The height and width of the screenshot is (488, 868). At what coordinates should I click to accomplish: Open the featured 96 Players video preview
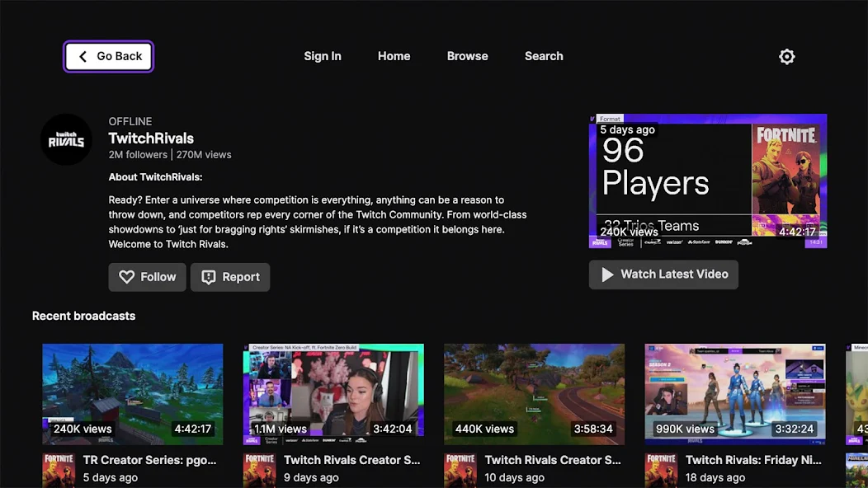[708, 181]
